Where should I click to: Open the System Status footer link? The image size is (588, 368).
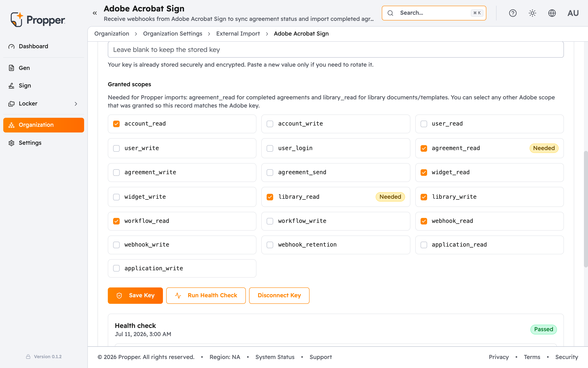[x=275, y=357]
